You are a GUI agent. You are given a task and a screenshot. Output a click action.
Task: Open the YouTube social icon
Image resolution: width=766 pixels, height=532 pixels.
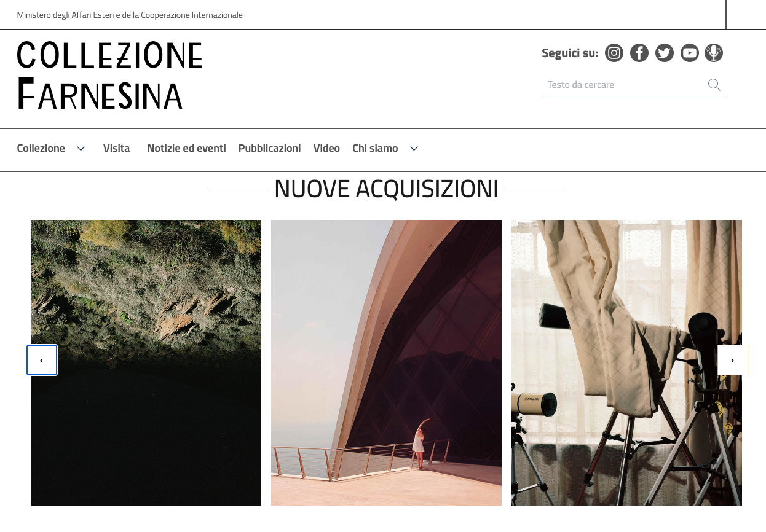pyautogui.click(x=690, y=53)
